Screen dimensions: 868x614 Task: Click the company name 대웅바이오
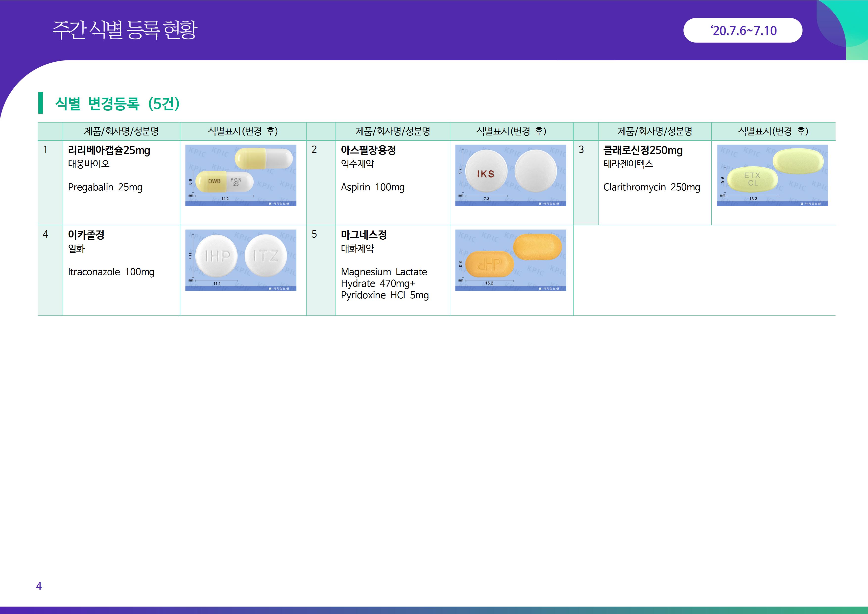[89, 164]
